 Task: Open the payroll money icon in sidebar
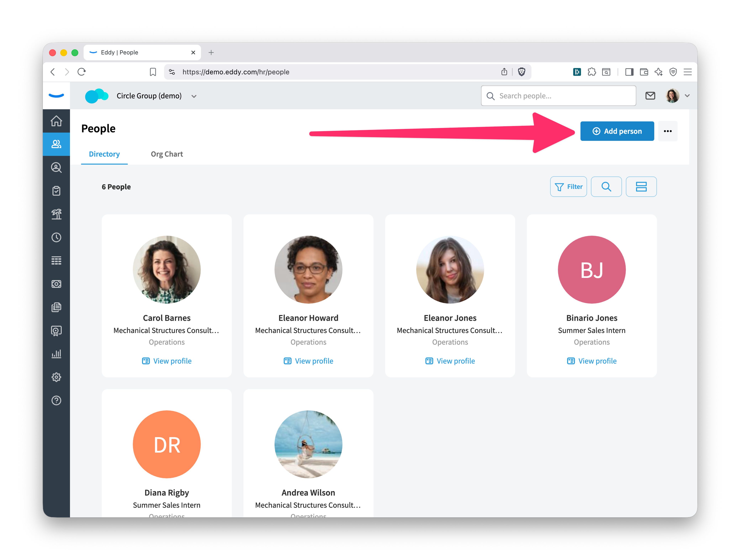(x=56, y=284)
